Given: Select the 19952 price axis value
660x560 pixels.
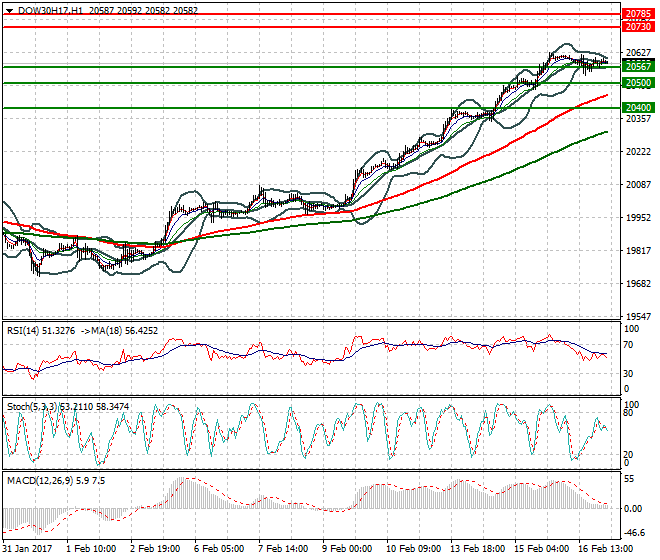Looking at the screenshot, I should click(638, 218).
